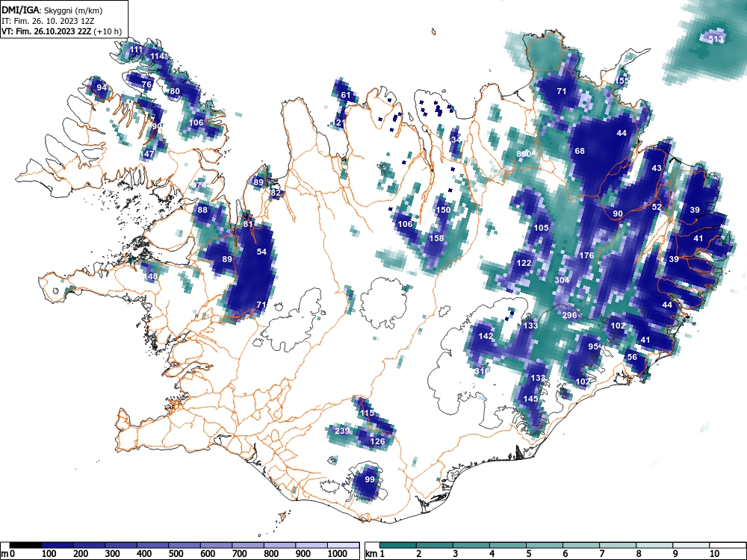Click the visibility value 142 on the map
This screenshot has width=747, height=560.
(x=486, y=336)
